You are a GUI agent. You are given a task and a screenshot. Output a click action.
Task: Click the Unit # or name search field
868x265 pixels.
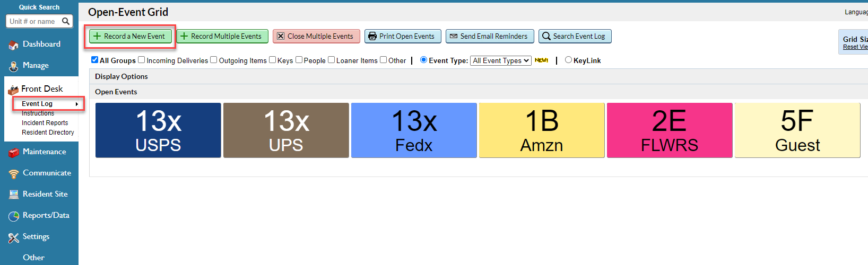(x=34, y=21)
